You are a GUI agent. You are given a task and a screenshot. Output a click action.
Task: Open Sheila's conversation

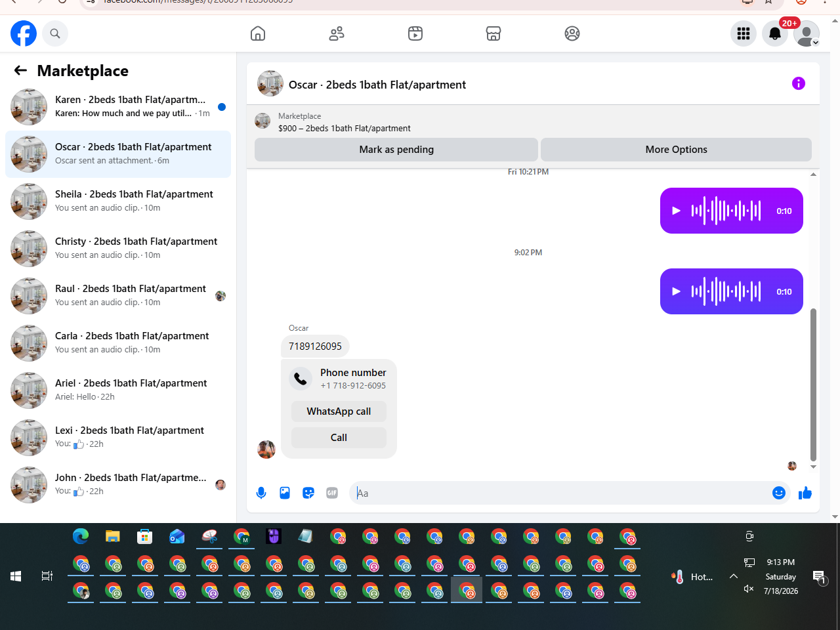point(118,201)
